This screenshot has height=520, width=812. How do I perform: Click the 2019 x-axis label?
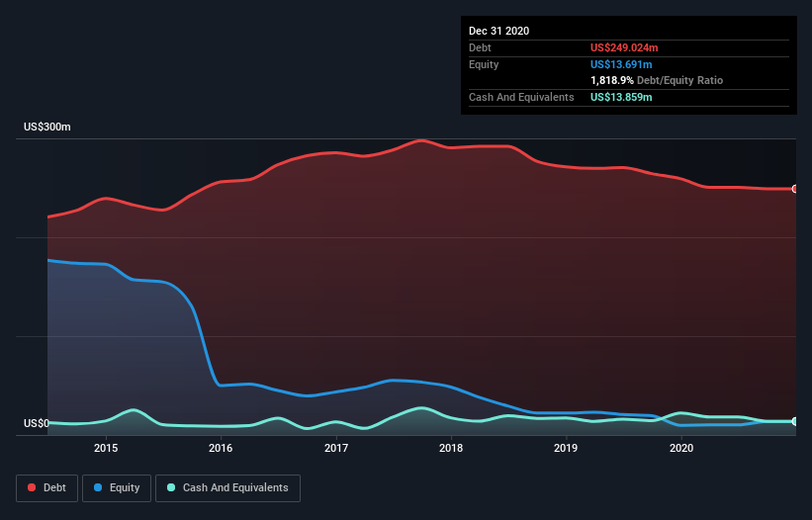click(566, 448)
